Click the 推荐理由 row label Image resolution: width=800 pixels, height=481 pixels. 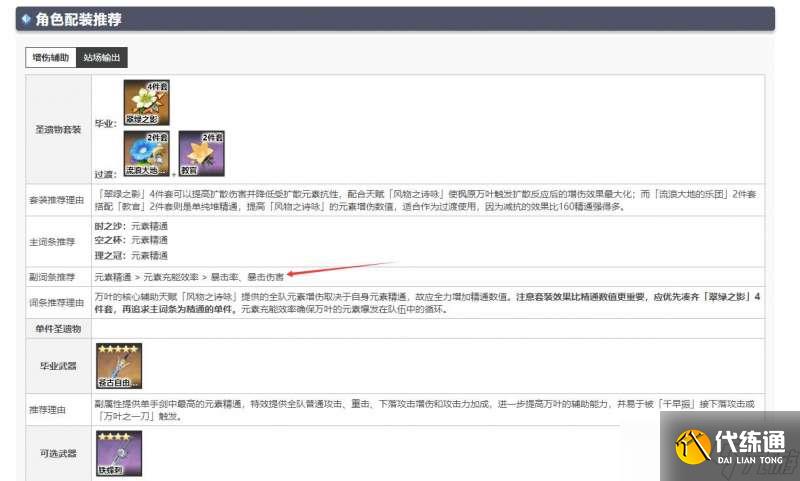pos(47,409)
